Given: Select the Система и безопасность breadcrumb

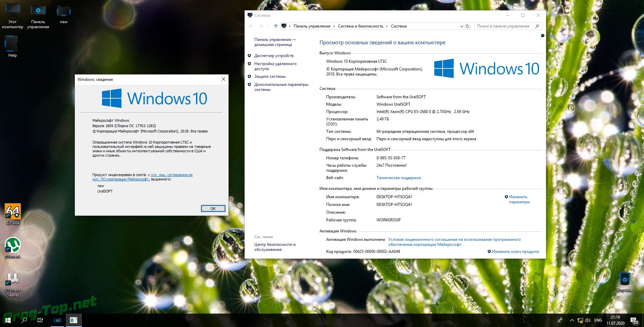Looking at the screenshot, I should (x=360, y=26).
